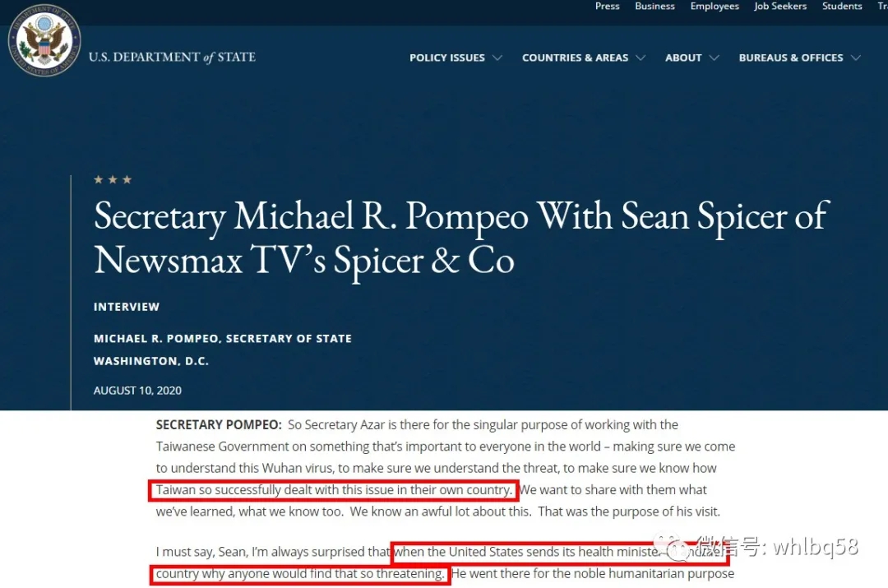Open the Job Seekers link
Image resolution: width=888 pixels, height=588 pixels.
coord(781,7)
